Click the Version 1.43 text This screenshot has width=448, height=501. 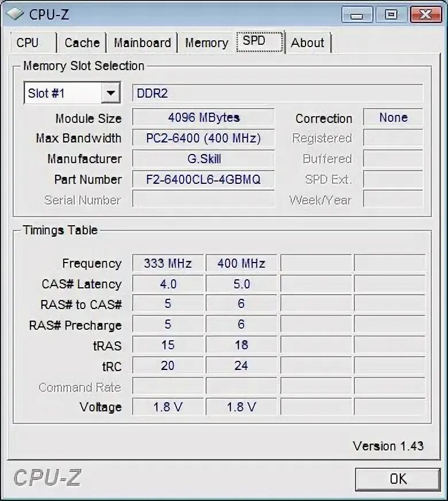pyautogui.click(x=388, y=446)
